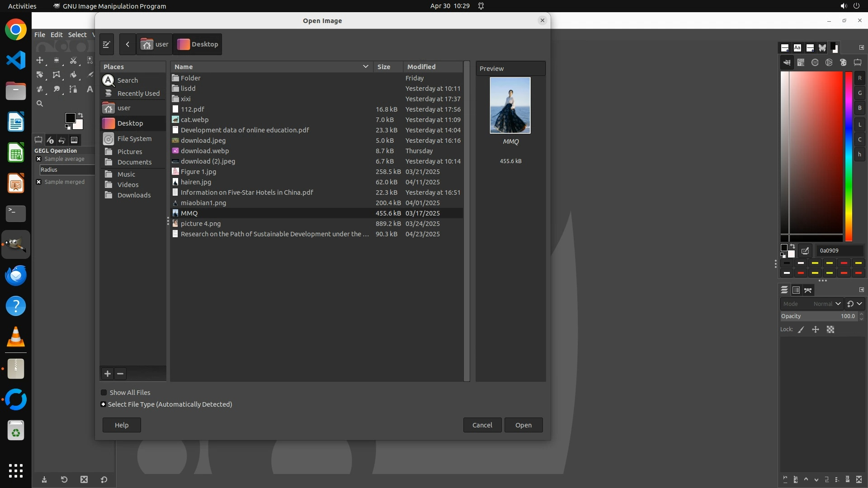Choose the Text tool

pos(90,89)
